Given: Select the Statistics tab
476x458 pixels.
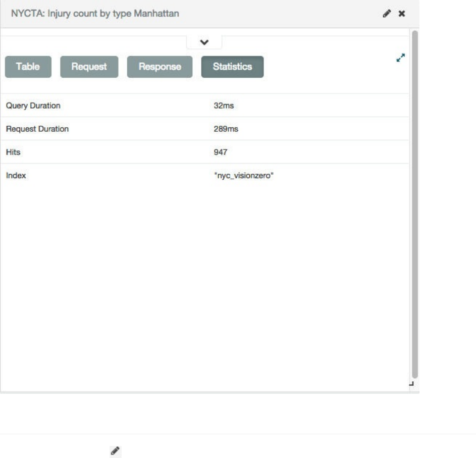Looking at the screenshot, I should [233, 67].
